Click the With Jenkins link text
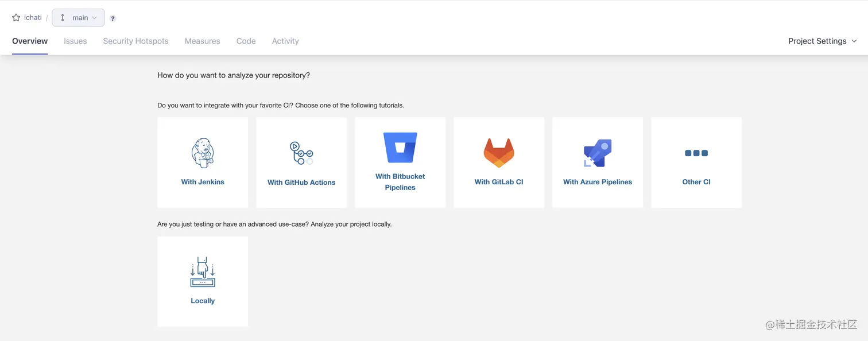Screen dimensions: 868x341 [203, 182]
